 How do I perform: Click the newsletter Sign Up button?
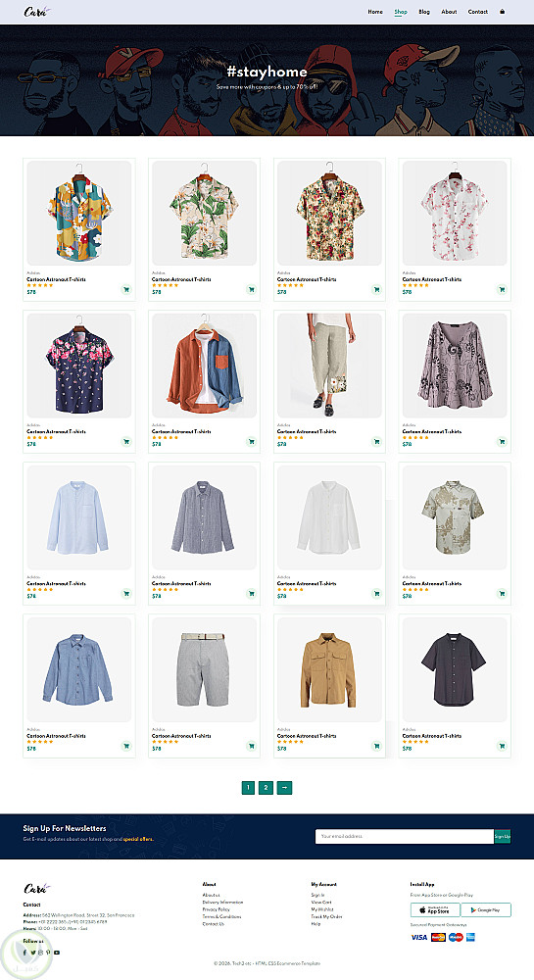pyautogui.click(x=502, y=836)
